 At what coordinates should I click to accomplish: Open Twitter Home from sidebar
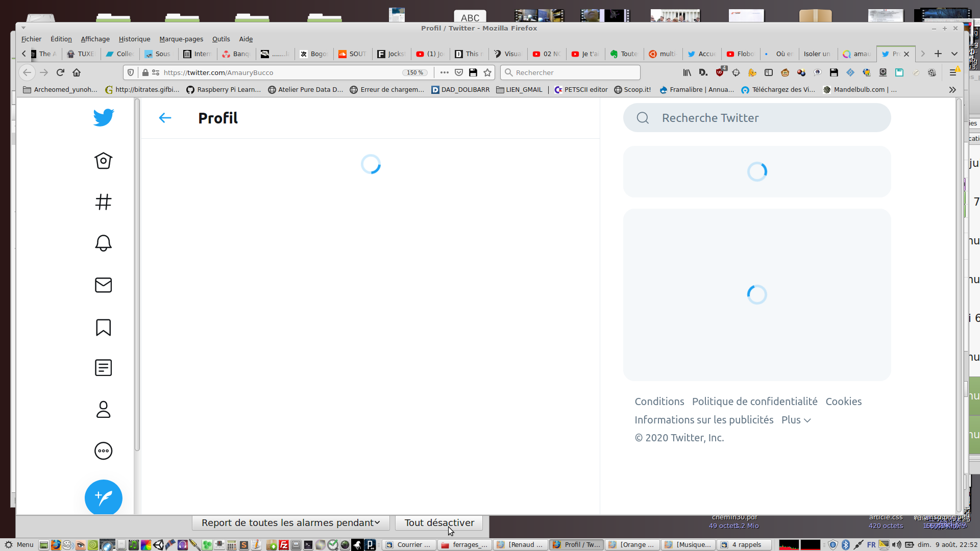[x=104, y=161]
